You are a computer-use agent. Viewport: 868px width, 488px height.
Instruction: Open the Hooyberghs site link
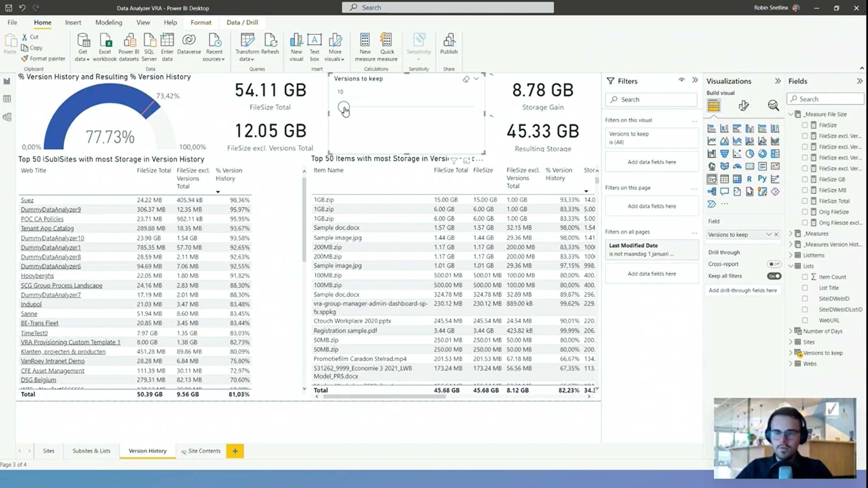(37, 276)
